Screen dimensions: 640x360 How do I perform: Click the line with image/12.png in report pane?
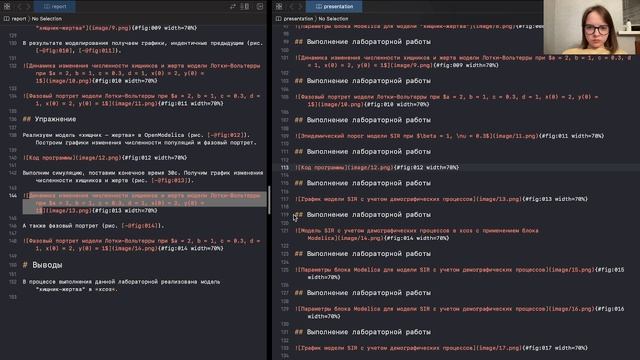coord(105,158)
